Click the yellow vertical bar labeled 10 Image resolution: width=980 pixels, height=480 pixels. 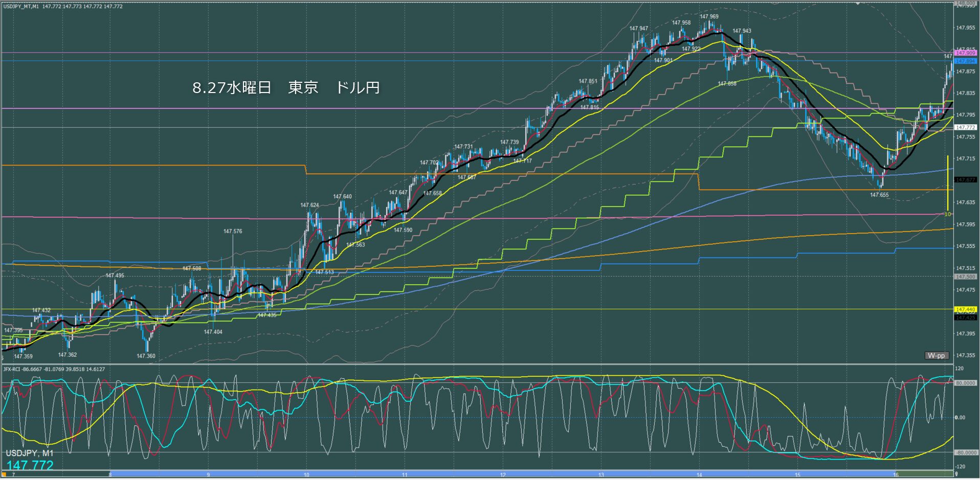(948, 184)
